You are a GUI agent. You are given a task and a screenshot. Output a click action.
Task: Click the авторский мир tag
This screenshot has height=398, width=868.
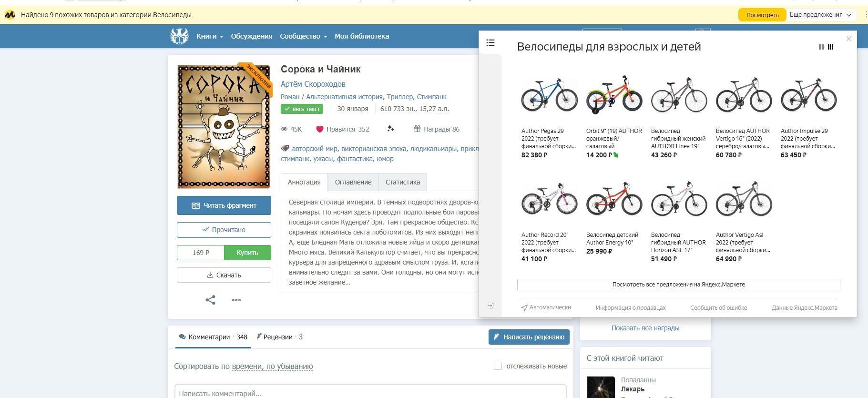coord(315,149)
